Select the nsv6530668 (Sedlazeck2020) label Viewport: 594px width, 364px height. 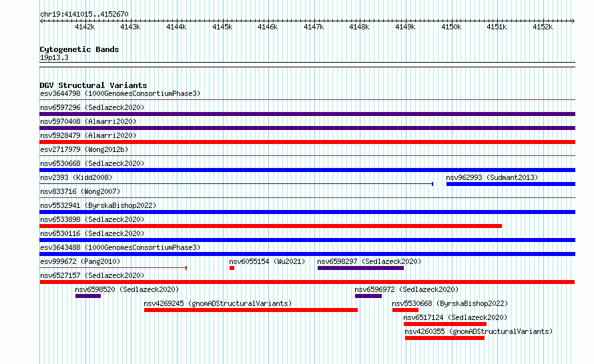[92, 163]
